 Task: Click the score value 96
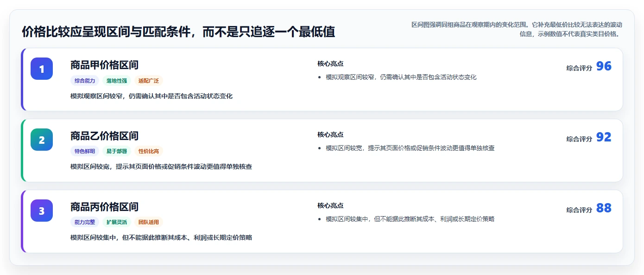tap(604, 66)
